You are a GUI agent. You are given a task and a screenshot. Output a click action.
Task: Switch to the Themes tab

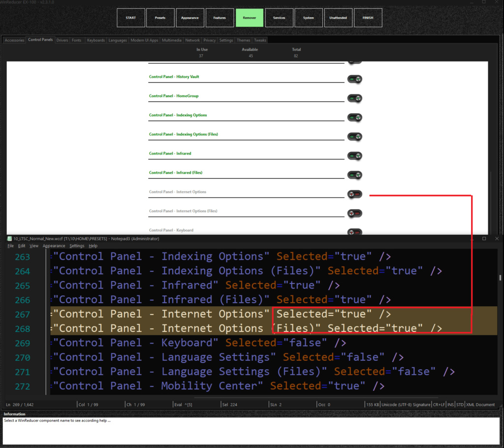(x=243, y=40)
